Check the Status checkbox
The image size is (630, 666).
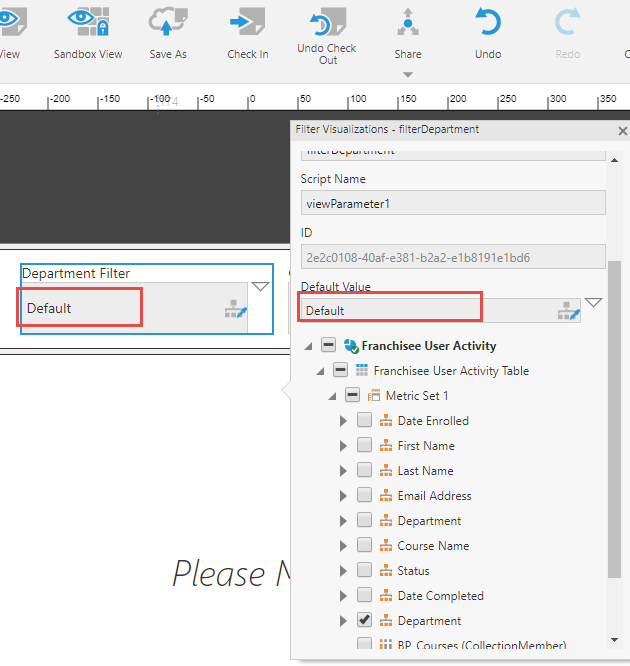pyautogui.click(x=364, y=570)
